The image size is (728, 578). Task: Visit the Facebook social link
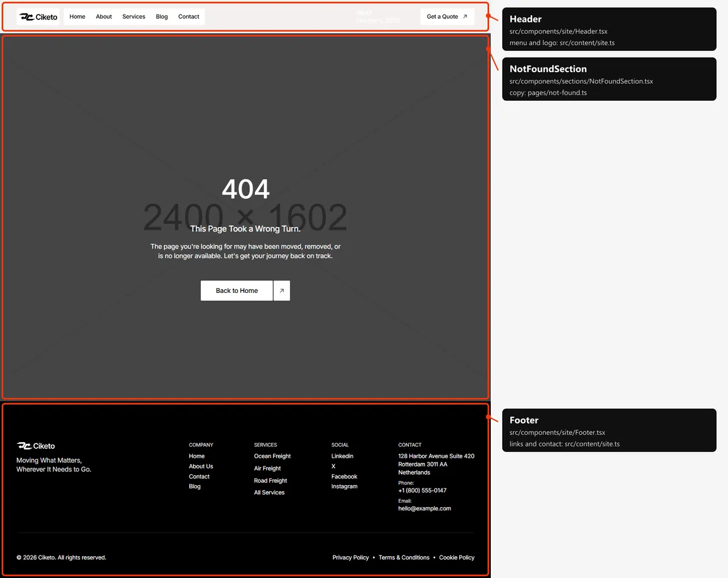(344, 477)
